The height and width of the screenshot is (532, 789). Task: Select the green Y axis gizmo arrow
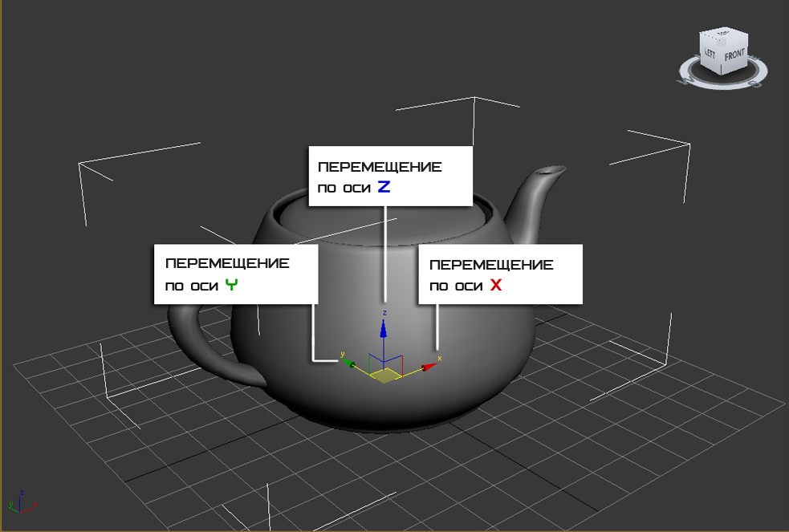[348, 363]
